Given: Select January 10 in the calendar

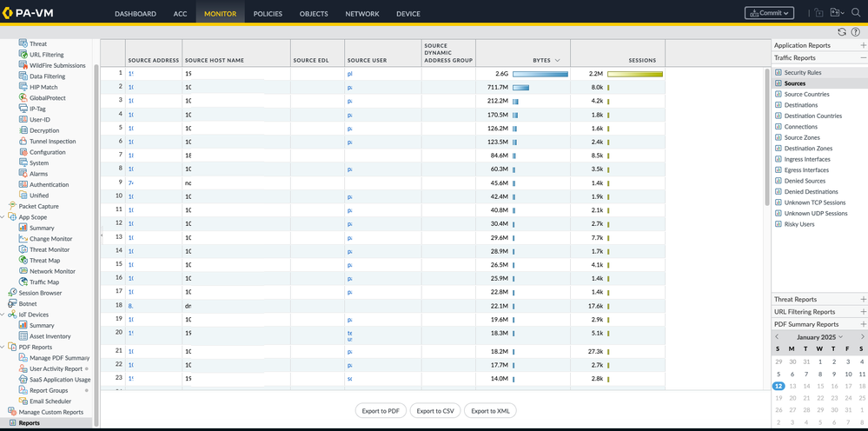Looking at the screenshot, I should pyautogui.click(x=848, y=374).
